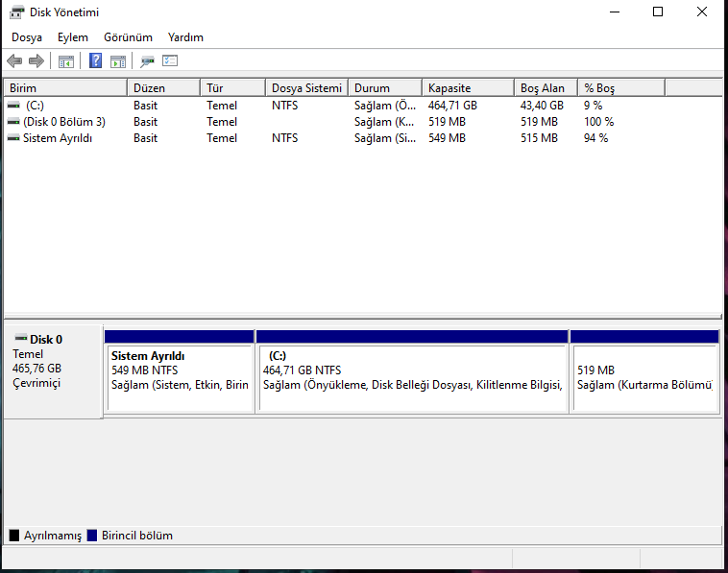This screenshot has width=728, height=573.
Task: Click drive icon of Disk 0 Bölüm 3 row
Action: pyautogui.click(x=14, y=122)
